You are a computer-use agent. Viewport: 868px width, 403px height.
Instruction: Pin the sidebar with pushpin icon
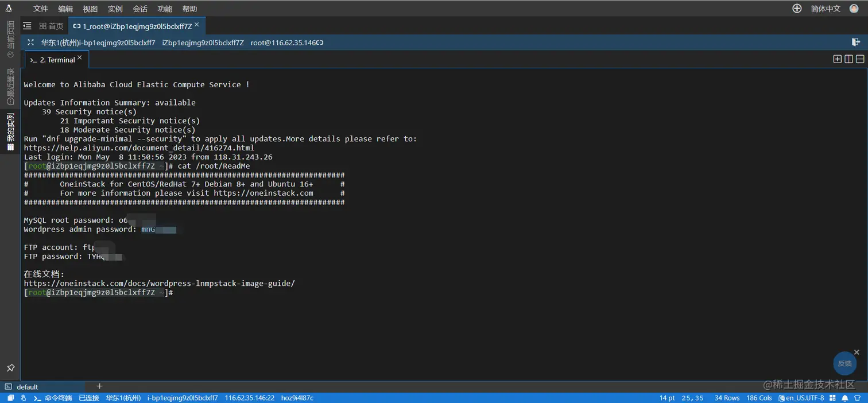(10, 368)
